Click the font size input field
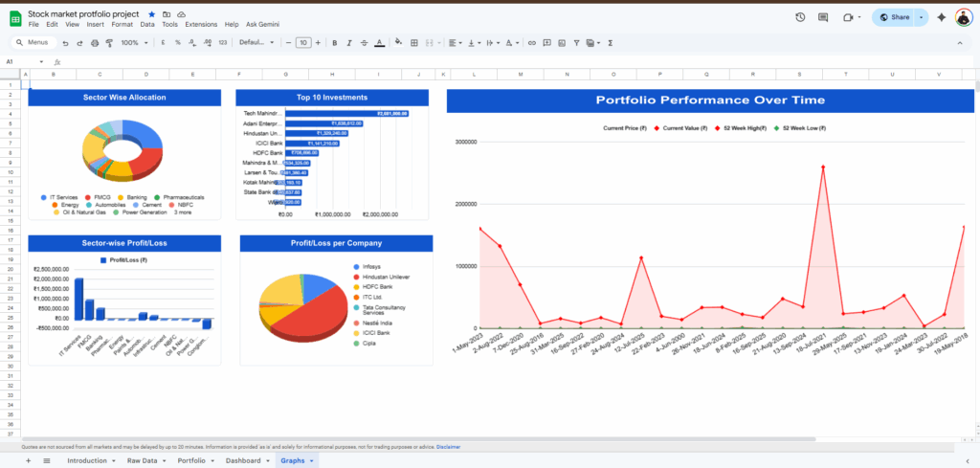Screen dimensions: 980x468 click(x=302, y=43)
